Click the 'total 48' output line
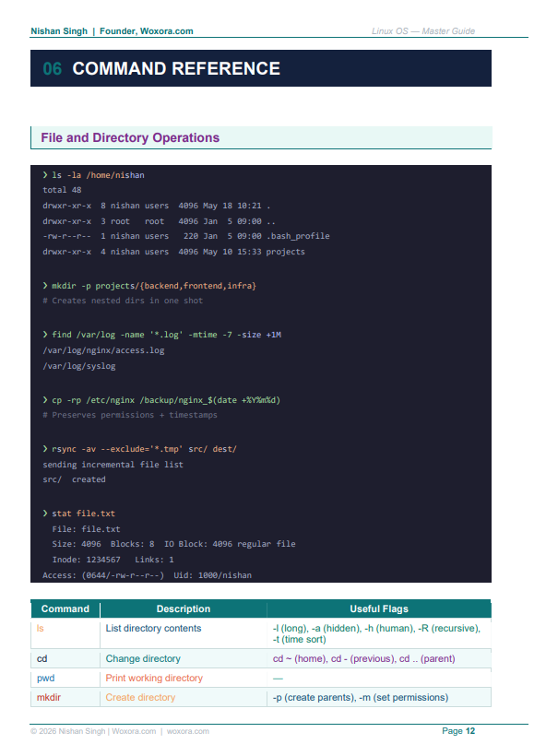The width and height of the screenshot is (546, 756). (62, 190)
